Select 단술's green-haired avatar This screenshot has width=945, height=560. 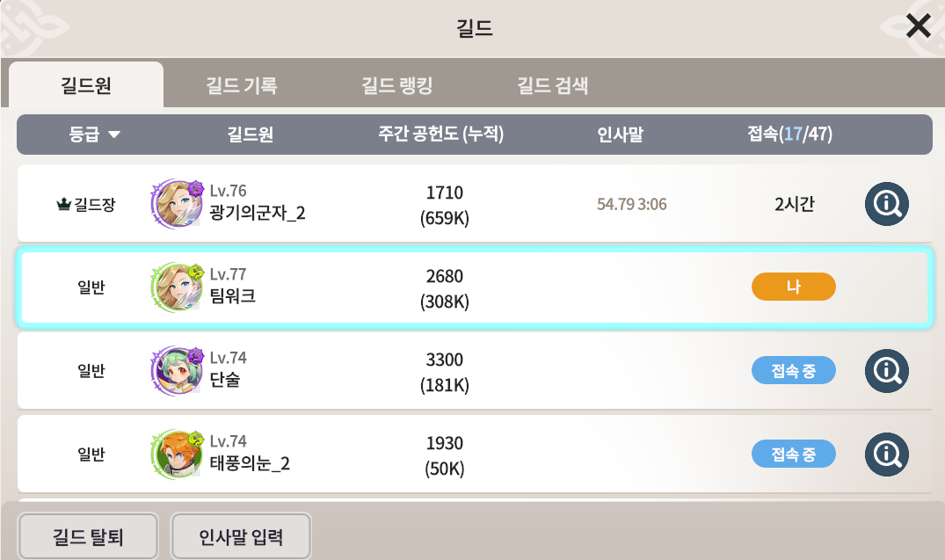pyautogui.click(x=175, y=371)
